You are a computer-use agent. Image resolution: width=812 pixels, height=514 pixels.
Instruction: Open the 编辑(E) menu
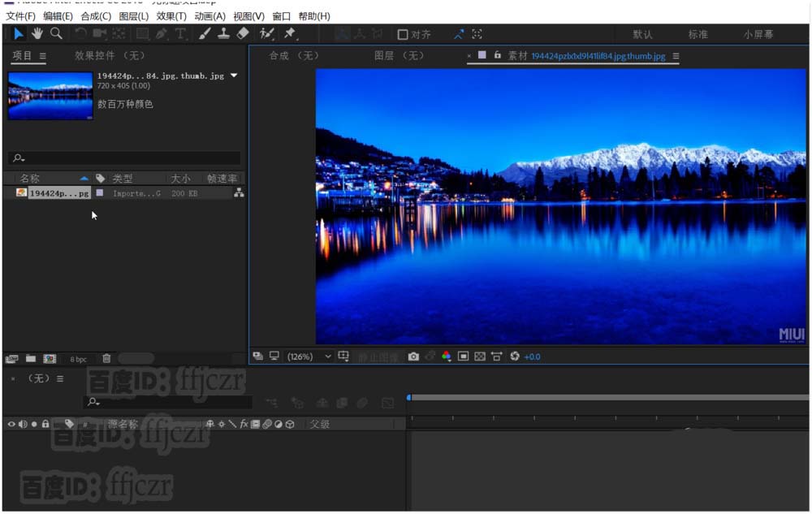coord(58,16)
